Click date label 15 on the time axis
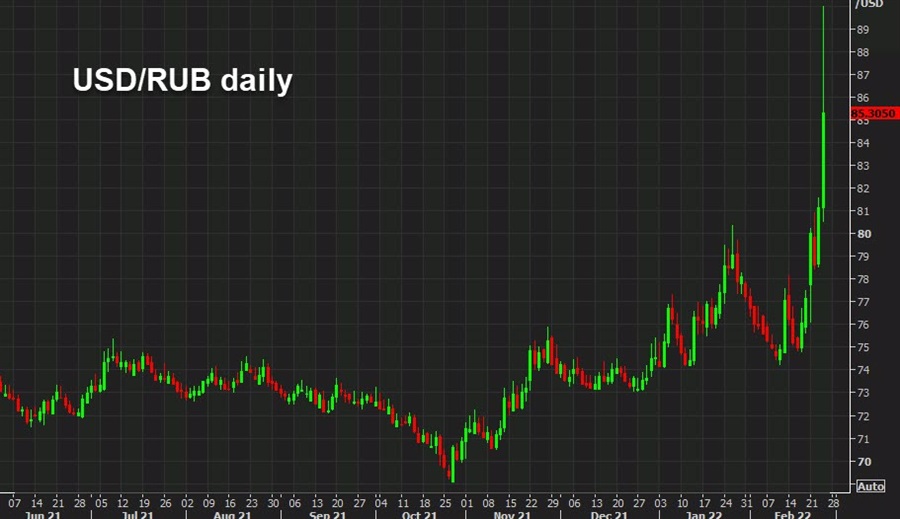This screenshot has width=900, height=519. click(x=510, y=503)
